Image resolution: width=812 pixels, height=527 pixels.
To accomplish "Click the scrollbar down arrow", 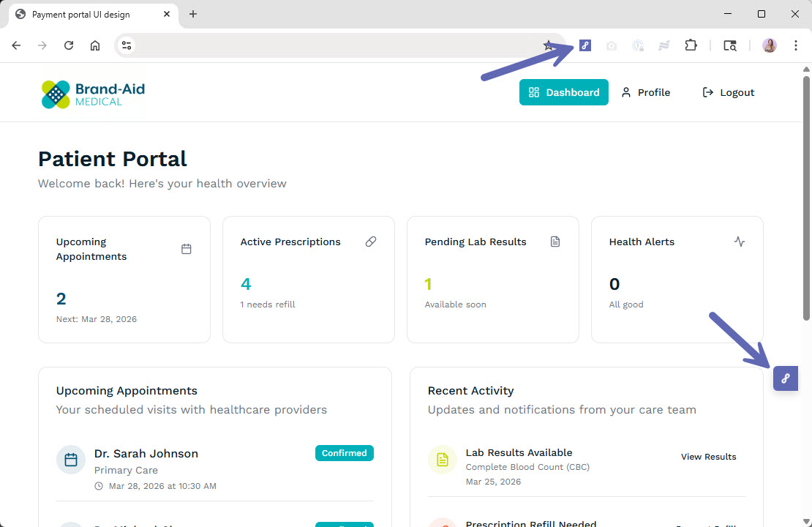I will coord(806,521).
